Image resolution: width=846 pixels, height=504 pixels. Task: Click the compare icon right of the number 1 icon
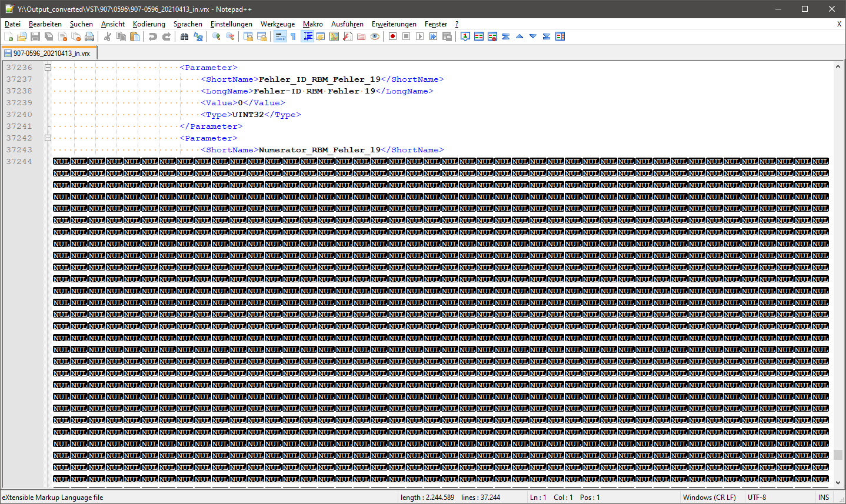pyautogui.click(x=479, y=36)
